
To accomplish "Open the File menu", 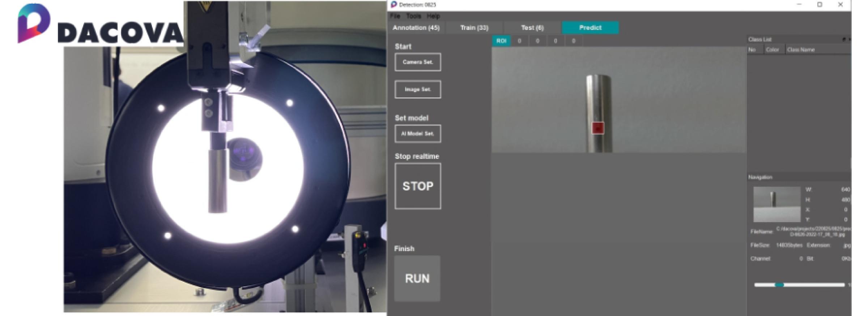I will tap(395, 16).
